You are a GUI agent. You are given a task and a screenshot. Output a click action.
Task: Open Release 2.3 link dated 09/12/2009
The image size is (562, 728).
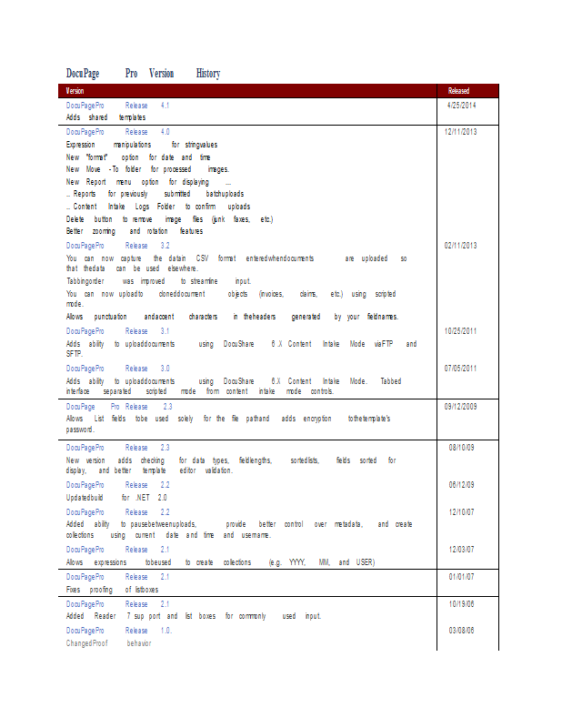click(x=119, y=407)
